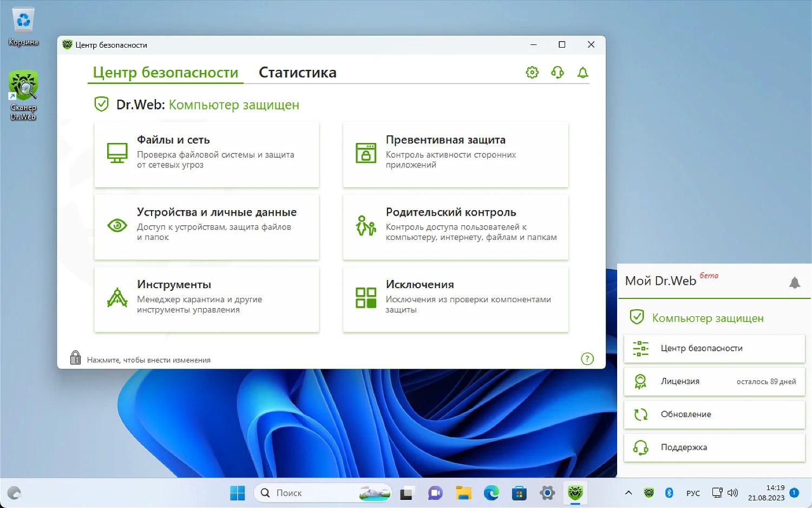Image resolution: width=812 pixels, height=508 pixels.
Task: Click the refresh arrows icon for Обновление
Action: point(640,414)
